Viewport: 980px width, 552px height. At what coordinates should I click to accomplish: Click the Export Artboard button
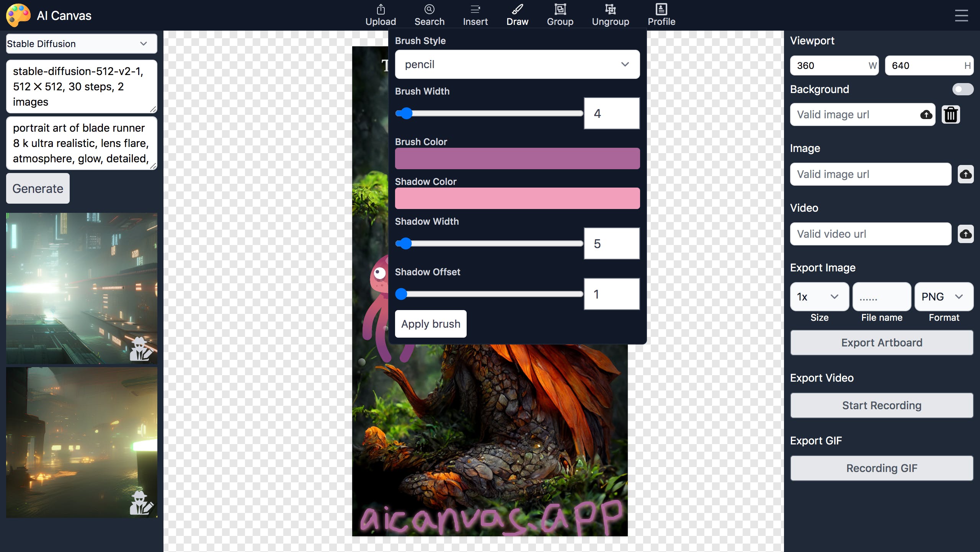882,342
